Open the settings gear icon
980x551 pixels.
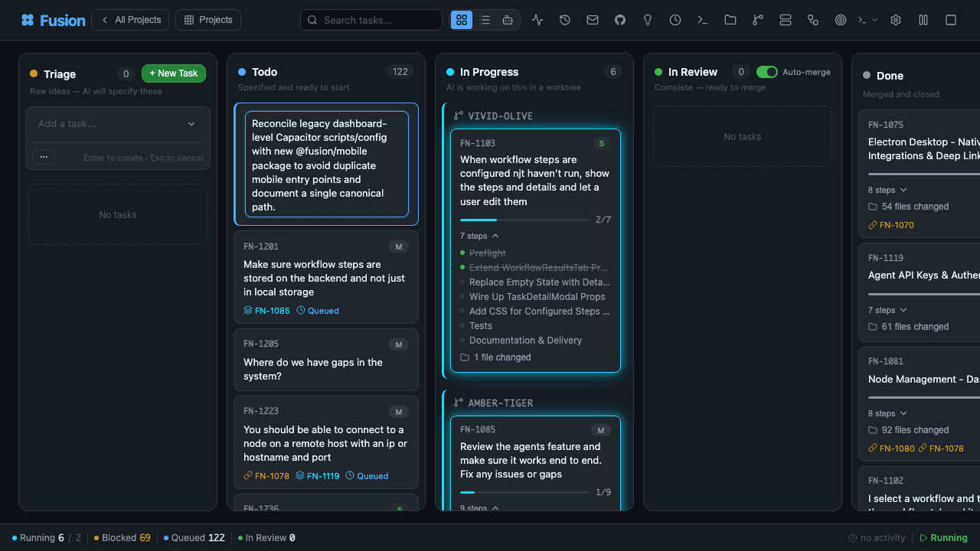pyautogui.click(x=896, y=20)
